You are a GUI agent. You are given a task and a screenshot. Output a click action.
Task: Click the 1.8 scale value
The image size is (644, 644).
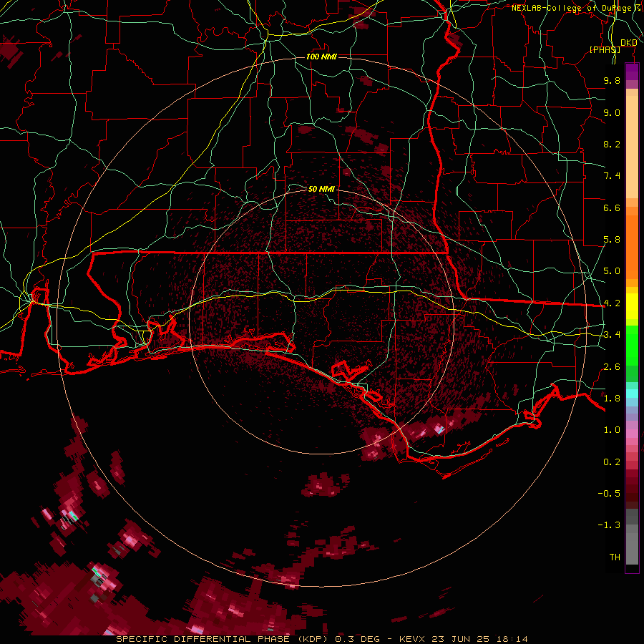(612, 399)
